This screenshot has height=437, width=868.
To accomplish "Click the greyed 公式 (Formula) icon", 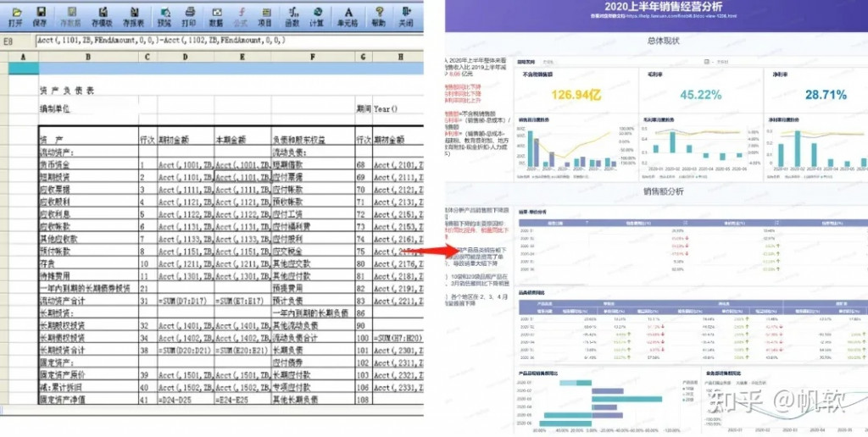I will 241,17.
